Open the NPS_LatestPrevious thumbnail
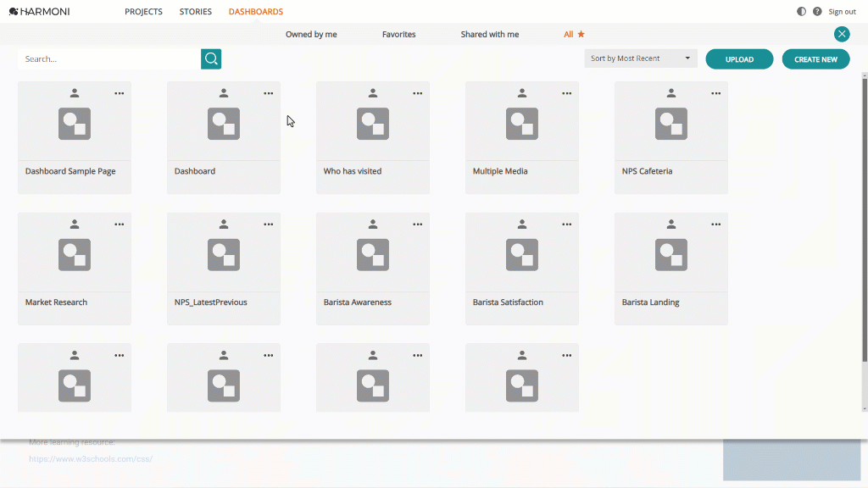 (224, 254)
